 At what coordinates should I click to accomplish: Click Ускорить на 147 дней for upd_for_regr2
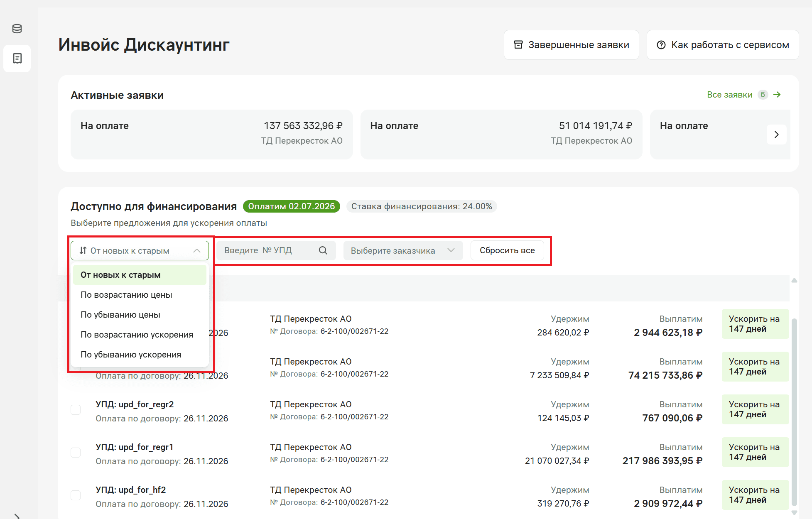coord(755,409)
